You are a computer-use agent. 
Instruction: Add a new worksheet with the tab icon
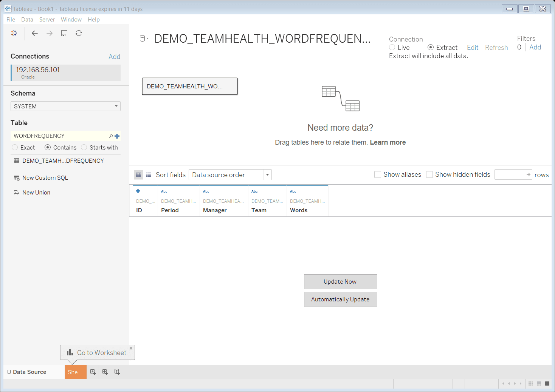coord(93,372)
